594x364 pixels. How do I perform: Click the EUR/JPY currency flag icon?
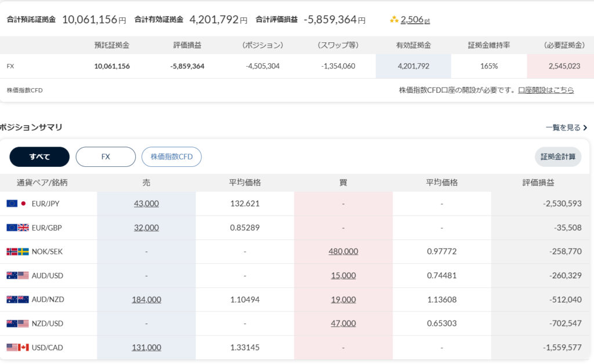(x=17, y=203)
